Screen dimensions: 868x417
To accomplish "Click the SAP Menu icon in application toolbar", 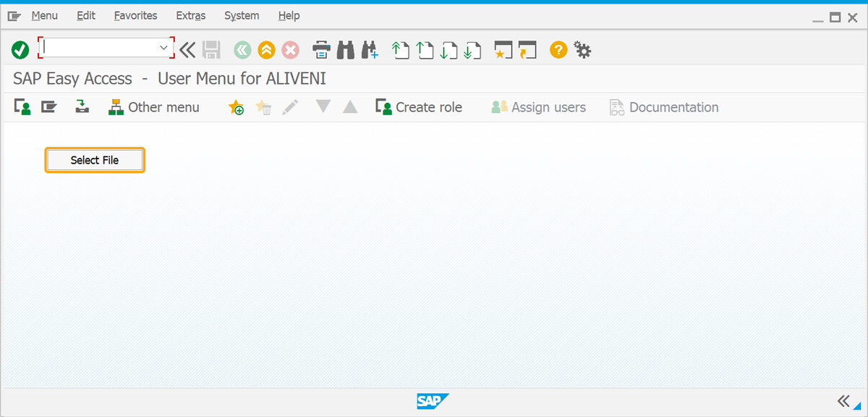I will click(x=49, y=107).
